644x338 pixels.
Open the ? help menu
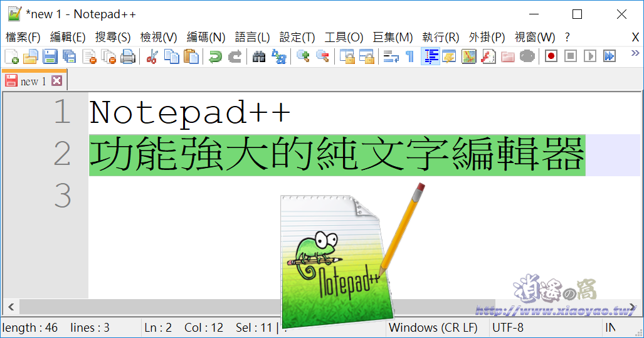[567, 38]
